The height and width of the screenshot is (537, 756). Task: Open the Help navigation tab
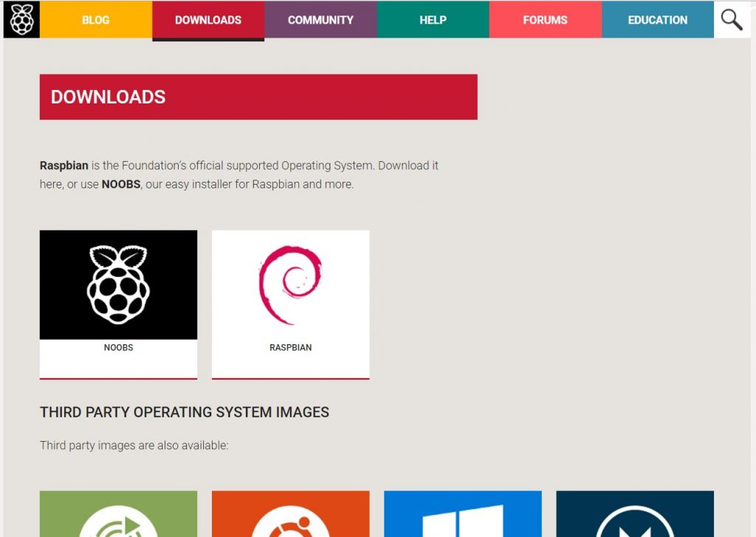click(433, 20)
